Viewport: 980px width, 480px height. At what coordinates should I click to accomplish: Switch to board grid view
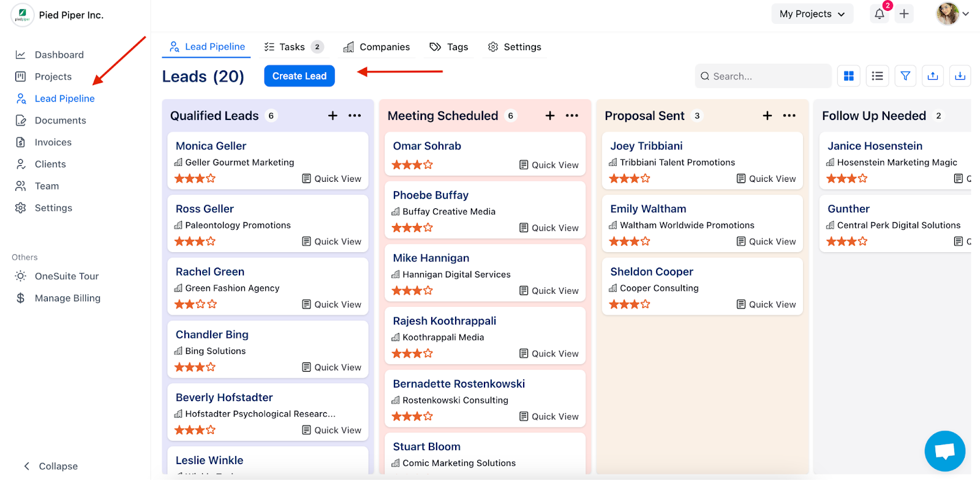tap(849, 76)
